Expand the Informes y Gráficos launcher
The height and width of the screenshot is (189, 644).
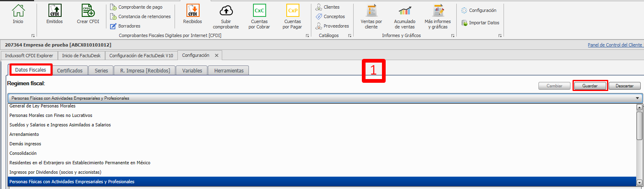pyautogui.click(x=453, y=36)
